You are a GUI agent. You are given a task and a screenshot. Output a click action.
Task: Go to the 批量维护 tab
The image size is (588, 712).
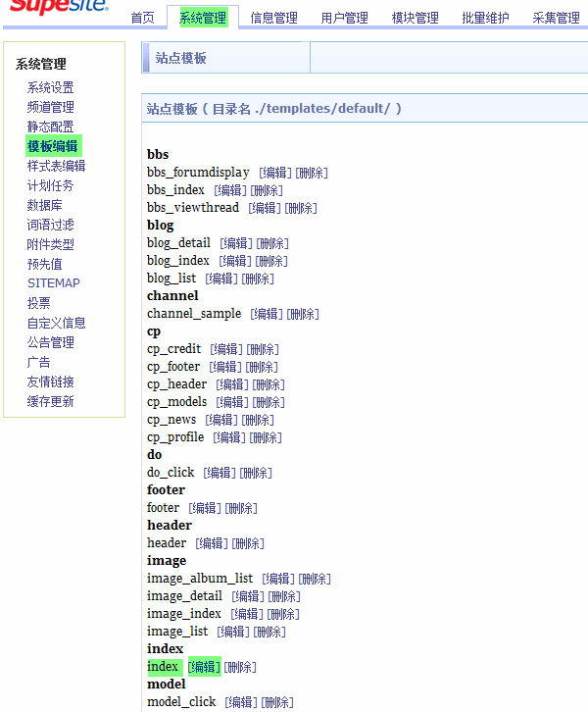[485, 18]
